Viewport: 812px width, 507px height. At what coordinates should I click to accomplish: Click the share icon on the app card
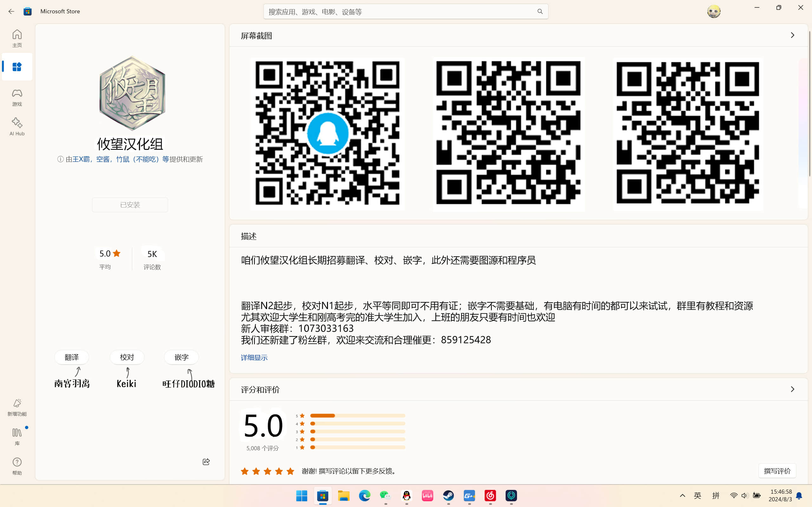(x=206, y=462)
